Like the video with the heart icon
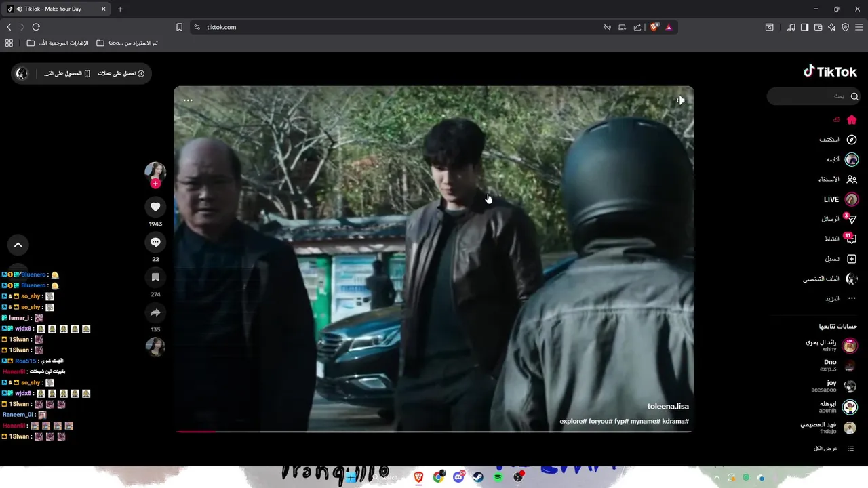The width and height of the screenshot is (868, 488). (155, 207)
